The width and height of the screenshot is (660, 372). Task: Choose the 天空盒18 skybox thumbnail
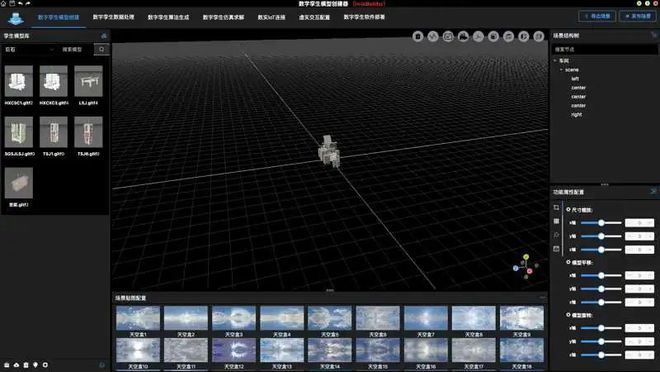click(x=522, y=350)
